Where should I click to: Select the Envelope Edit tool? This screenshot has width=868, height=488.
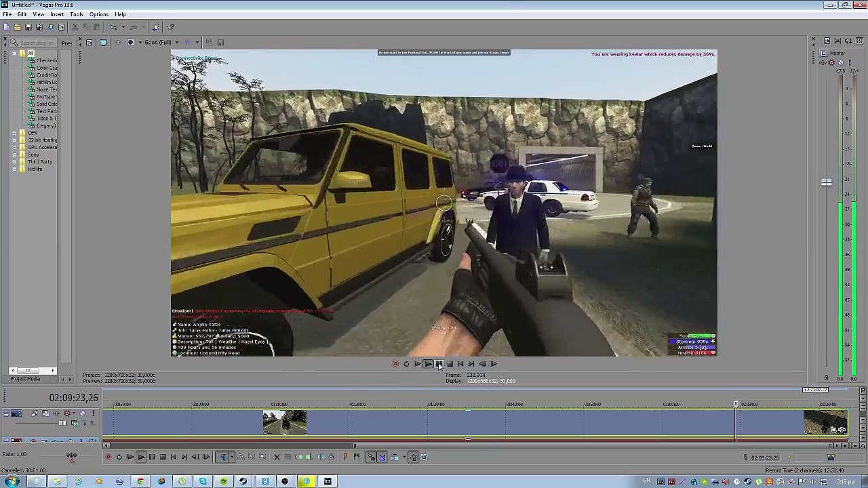coord(241,457)
